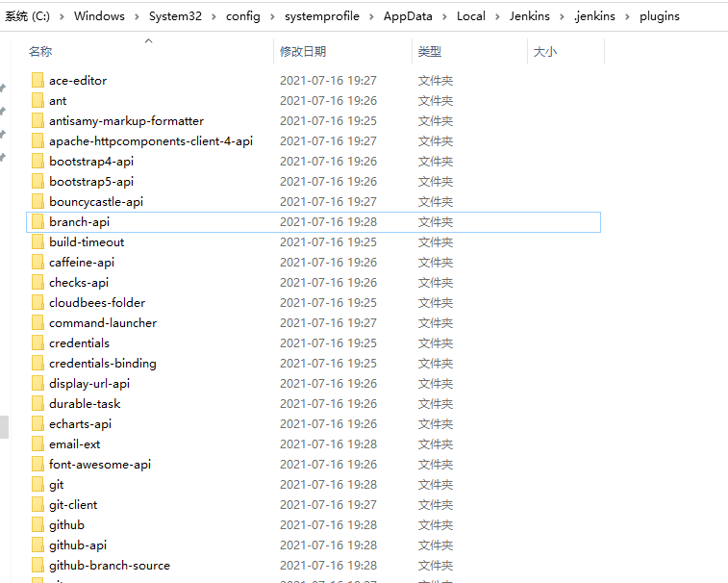Expand the chevron after systemprofile breadcrumb
The height and width of the screenshot is (583, 728).
(371, 16)
